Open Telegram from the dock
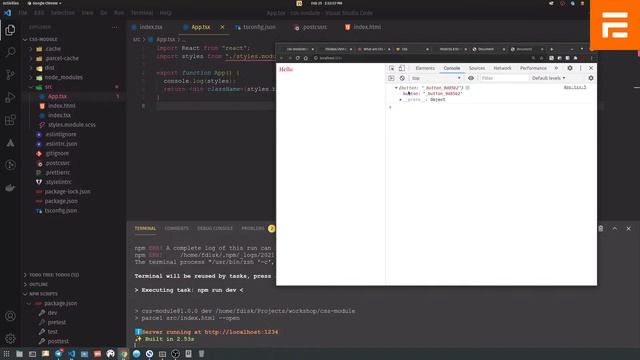This screenshot has width=640, height=360. point(58,354)
